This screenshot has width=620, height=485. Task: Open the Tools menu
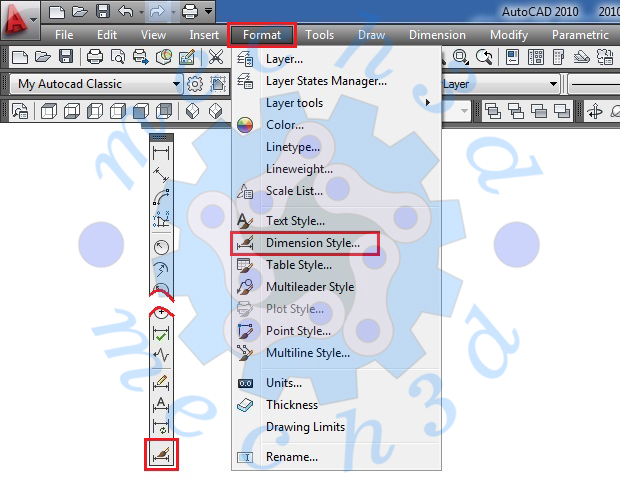(x=320, y=35)
